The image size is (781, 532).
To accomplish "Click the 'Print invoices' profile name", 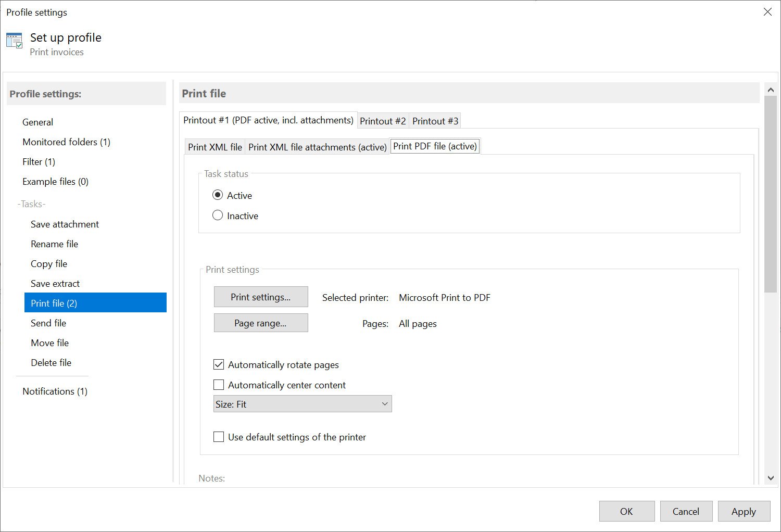I will (x=57, y=52).
